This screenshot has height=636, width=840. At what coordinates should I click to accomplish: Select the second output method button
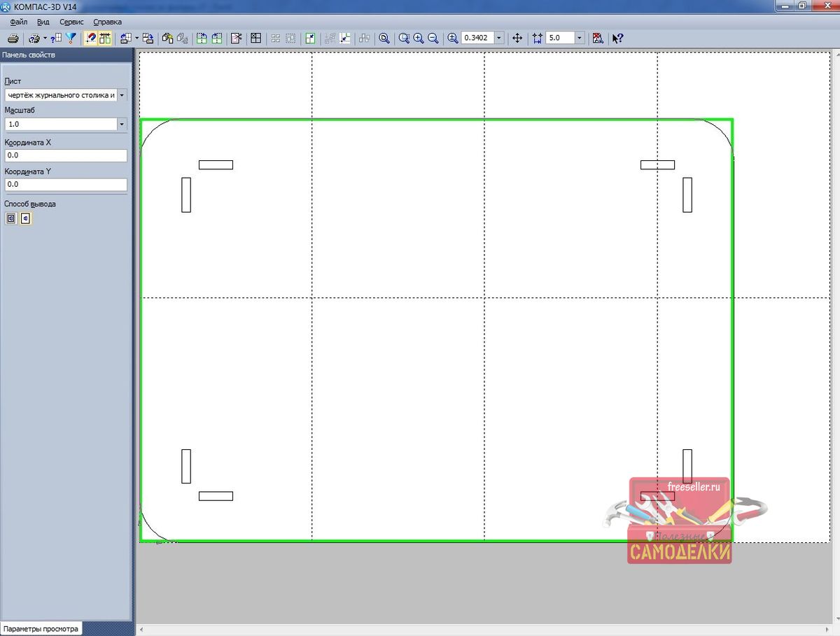(x=26, y=218)
